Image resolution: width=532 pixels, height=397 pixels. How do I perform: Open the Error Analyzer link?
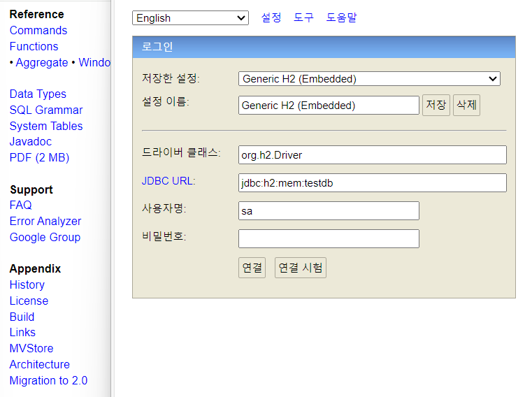(45, 222)
